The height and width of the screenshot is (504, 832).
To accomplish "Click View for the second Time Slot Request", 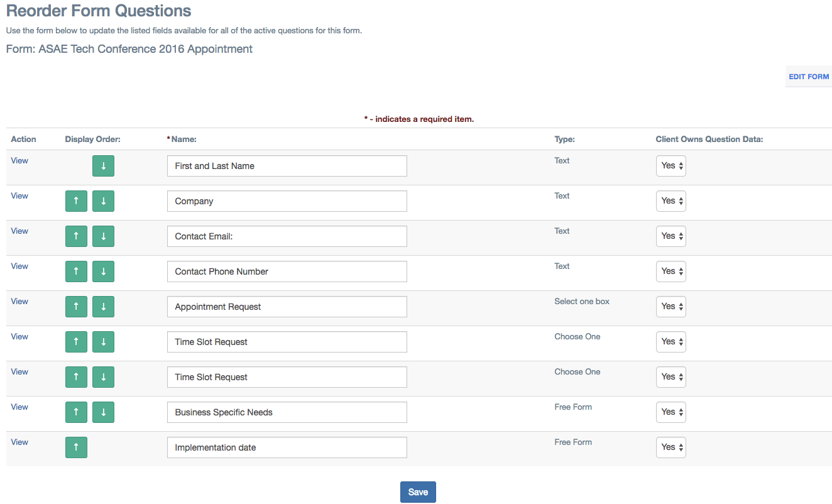I will (19, 371).
